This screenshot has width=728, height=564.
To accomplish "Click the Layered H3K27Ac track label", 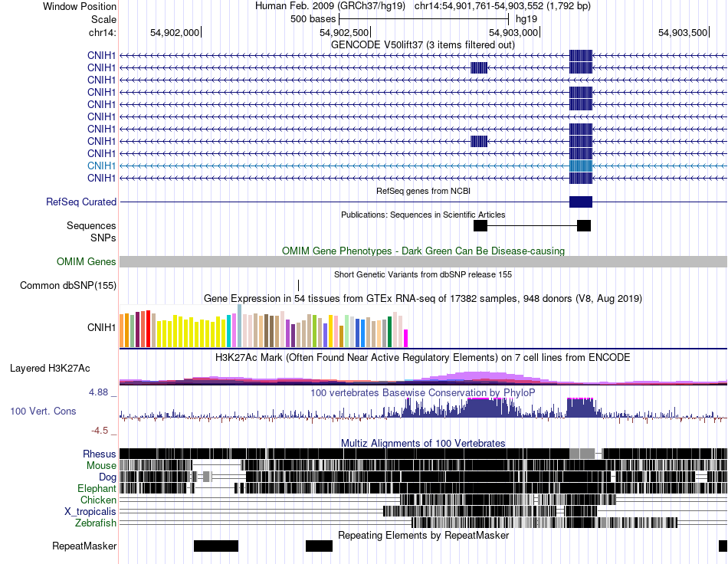I will [x=50, y=369].
